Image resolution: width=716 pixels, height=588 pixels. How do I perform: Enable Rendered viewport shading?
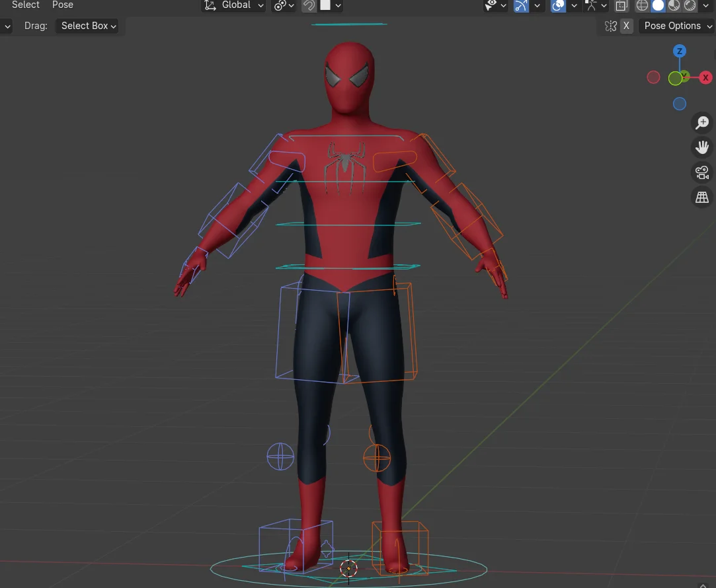(690, 6)
